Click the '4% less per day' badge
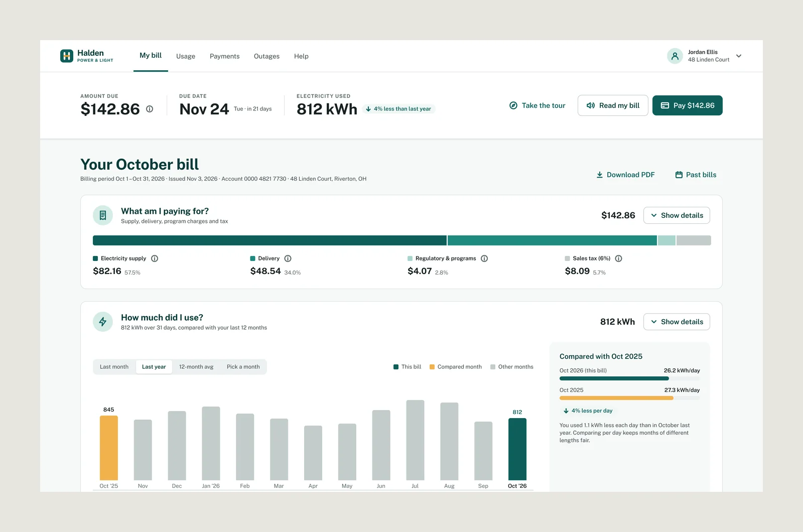Image resolution: width=803 pixels, height=532 pixels. point(587,411)
